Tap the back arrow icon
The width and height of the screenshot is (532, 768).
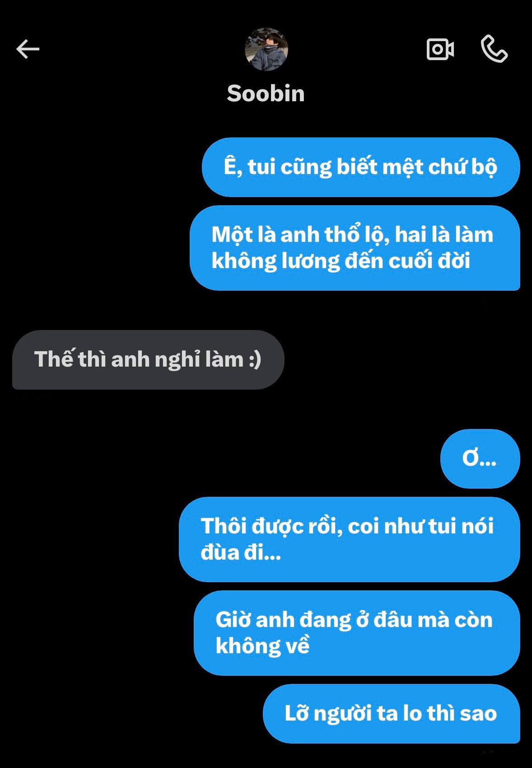(x=28, y=49)
